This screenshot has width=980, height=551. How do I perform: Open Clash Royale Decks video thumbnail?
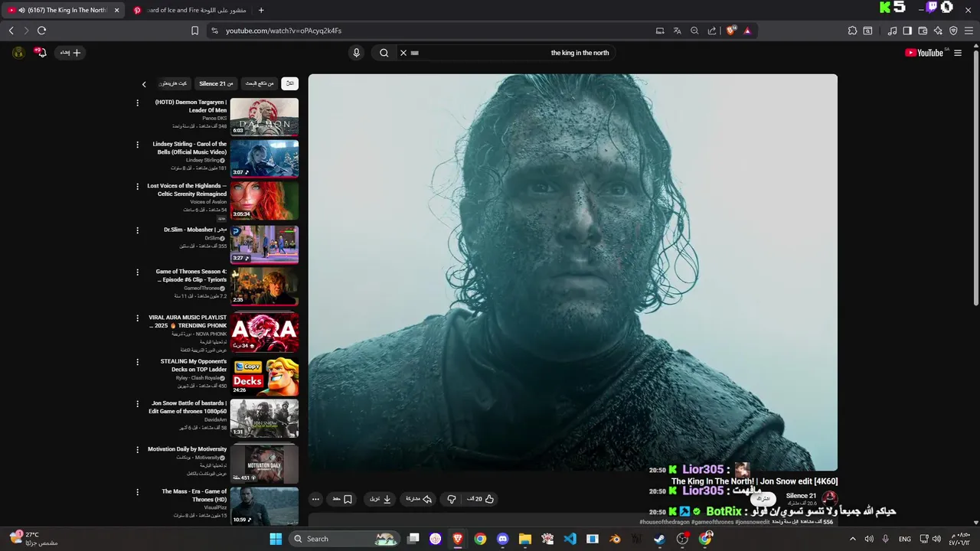click(265, 376)
